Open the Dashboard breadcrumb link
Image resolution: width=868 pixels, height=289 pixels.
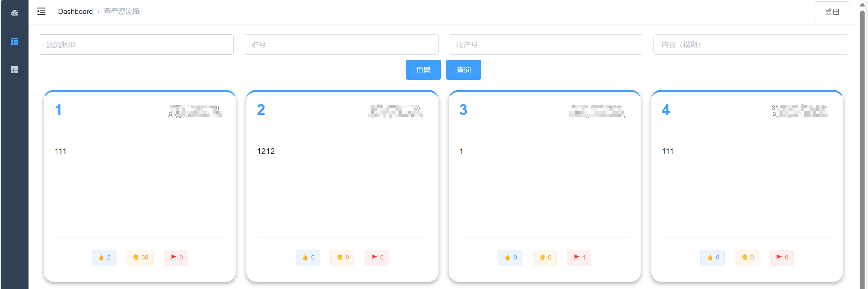pyautogui.click(x=75, y=11)
